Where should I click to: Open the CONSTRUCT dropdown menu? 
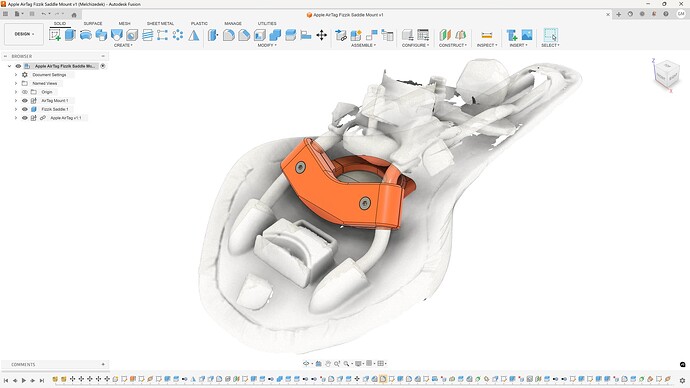[453, 45]
